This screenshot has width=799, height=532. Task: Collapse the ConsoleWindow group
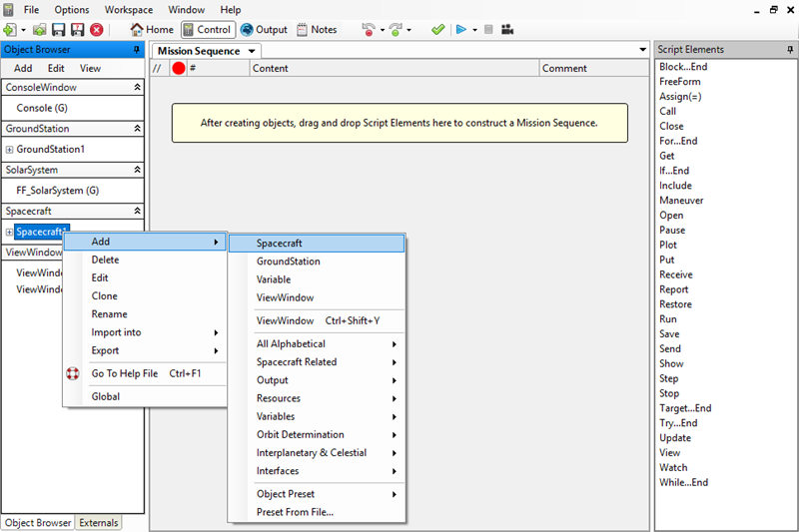(x=137, y=87)
